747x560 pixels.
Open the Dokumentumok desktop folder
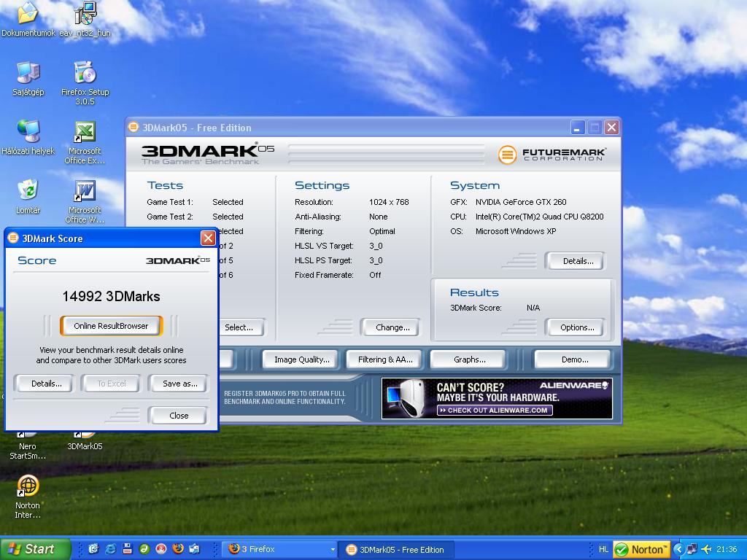point(28,19)
